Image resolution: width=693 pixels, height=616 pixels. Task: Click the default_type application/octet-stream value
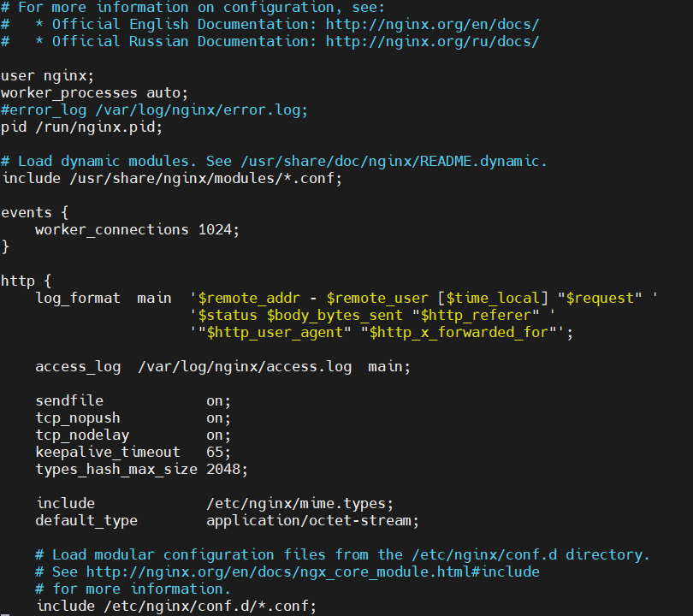click(x=309, y=520)
